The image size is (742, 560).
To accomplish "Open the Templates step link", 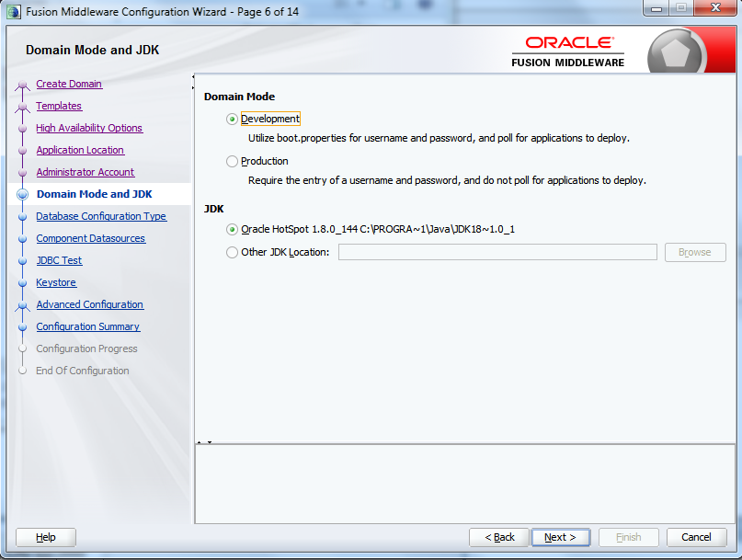I will (59, 106).
